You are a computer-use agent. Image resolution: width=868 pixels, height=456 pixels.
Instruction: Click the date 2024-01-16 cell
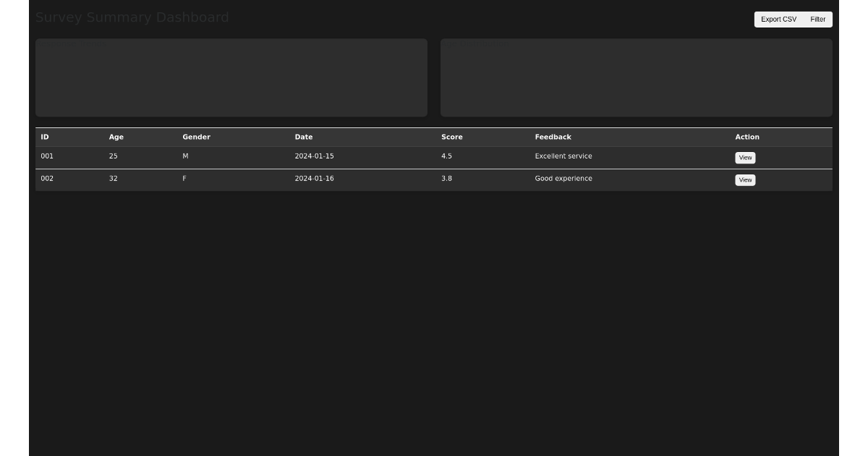[314, 179]
